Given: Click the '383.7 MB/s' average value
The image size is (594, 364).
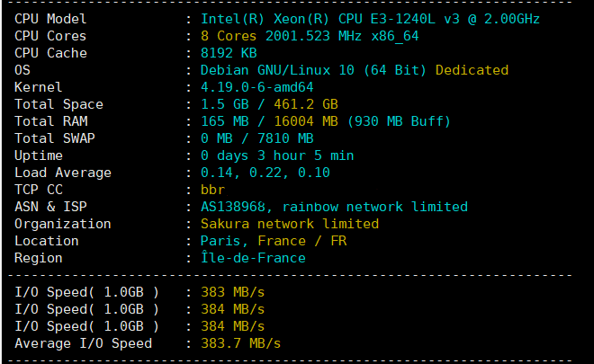Looking at the screenshot, I should pyautogui.click(x=240, y=343).
